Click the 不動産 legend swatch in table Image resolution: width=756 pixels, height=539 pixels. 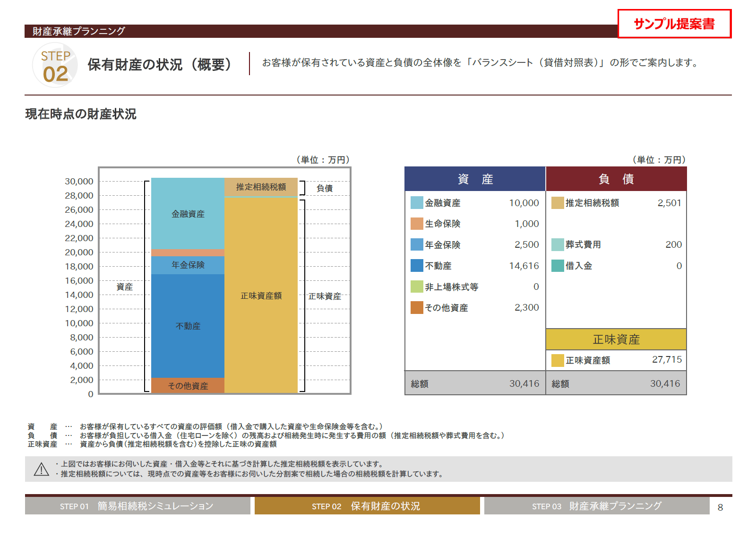pos(417,266)
